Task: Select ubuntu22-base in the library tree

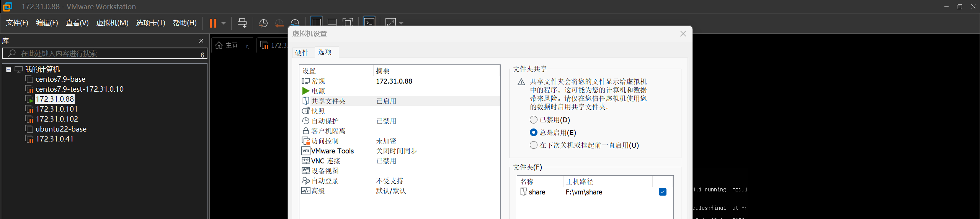Action: click(x=61, y=129)
